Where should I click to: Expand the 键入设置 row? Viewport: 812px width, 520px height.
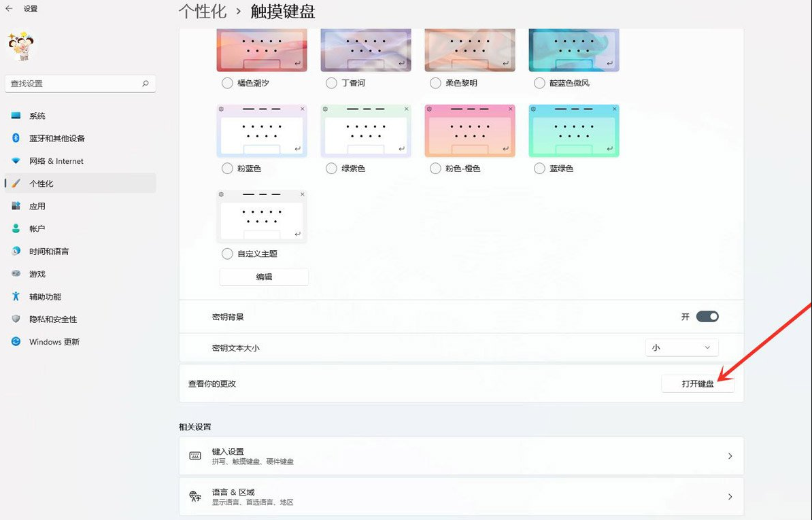(460, 455)
